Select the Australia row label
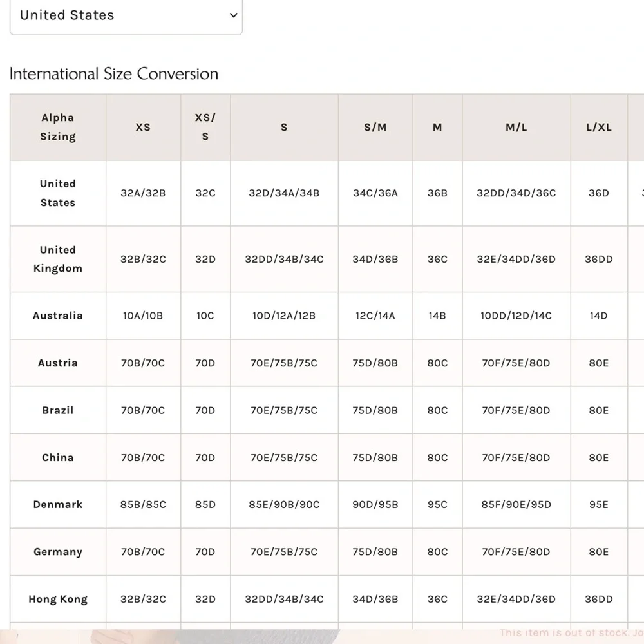644x644 pixels. (58, 316)
